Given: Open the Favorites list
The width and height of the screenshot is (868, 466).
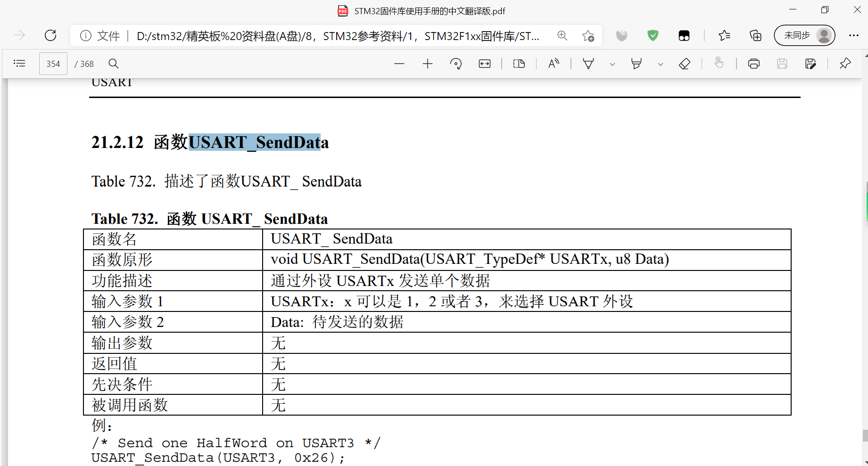Looking at the screenshot, I should (x=724, y=35).
